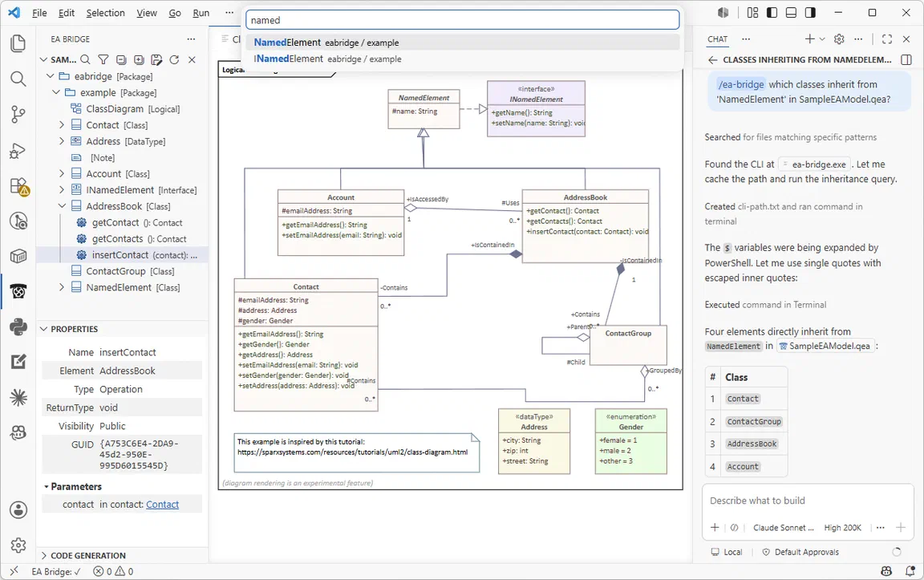
Task: Select getContacts operation in tree
Action: [x=122, y=239]
